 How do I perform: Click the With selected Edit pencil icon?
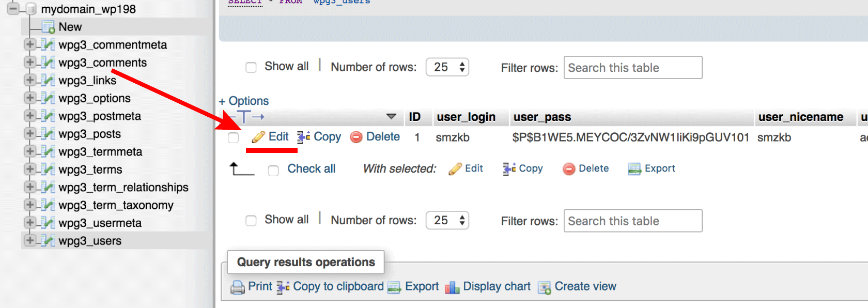point(455,169)
